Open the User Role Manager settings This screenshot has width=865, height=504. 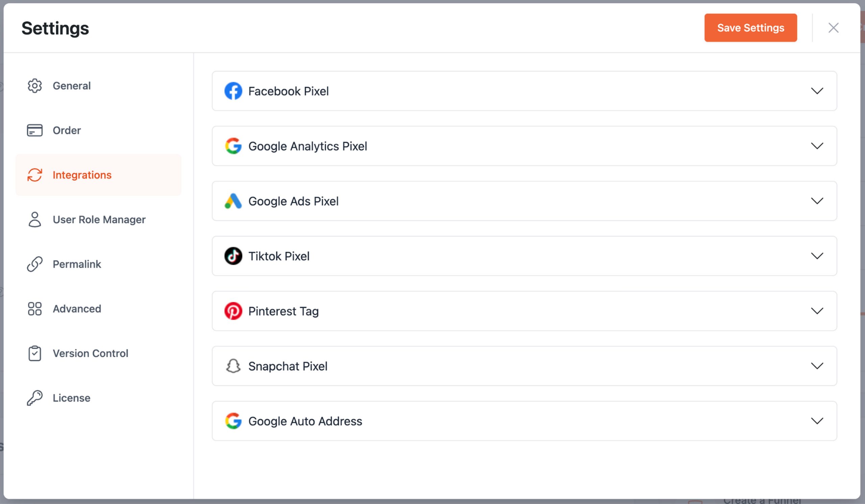[99, 220]
